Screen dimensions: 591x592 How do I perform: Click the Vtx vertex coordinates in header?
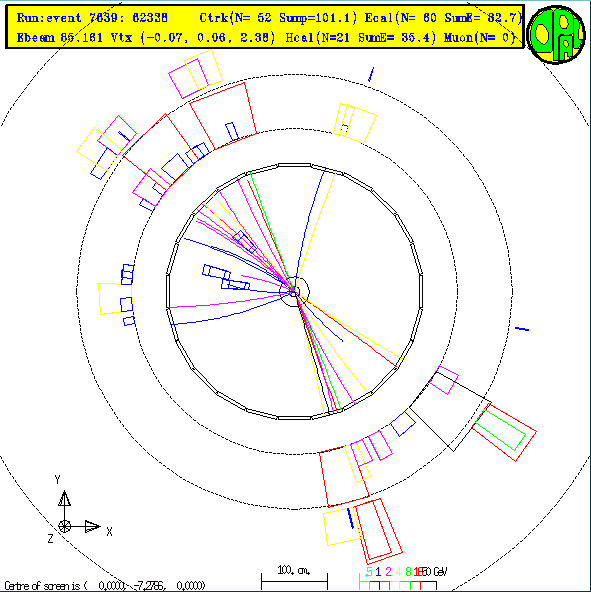[193, 37]
